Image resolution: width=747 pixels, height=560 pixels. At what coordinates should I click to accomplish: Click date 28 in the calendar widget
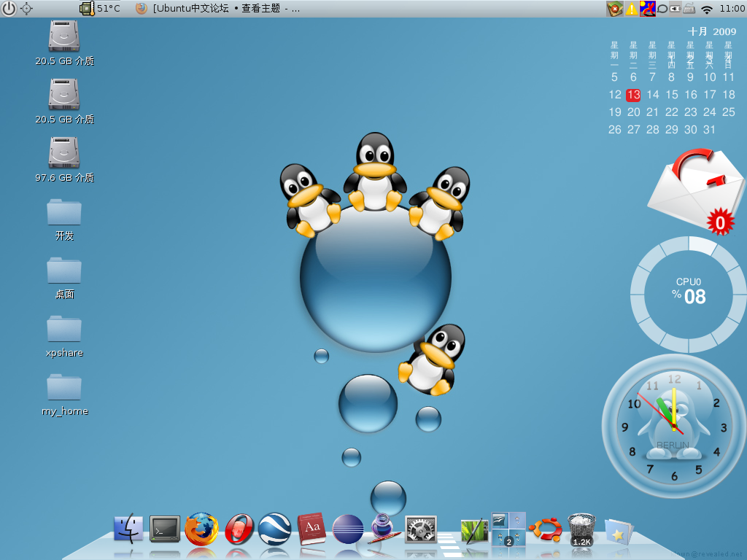pos(653,130)
